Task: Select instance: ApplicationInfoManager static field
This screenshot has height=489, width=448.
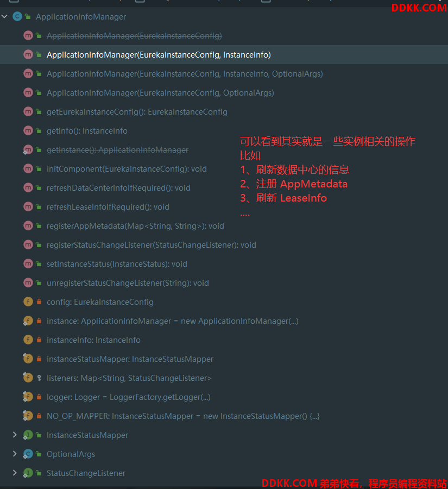Action: point(224,321)
